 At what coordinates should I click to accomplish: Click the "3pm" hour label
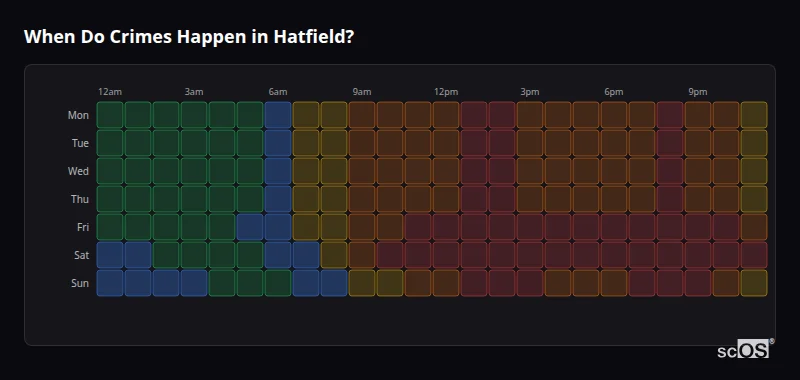[530, 92]
